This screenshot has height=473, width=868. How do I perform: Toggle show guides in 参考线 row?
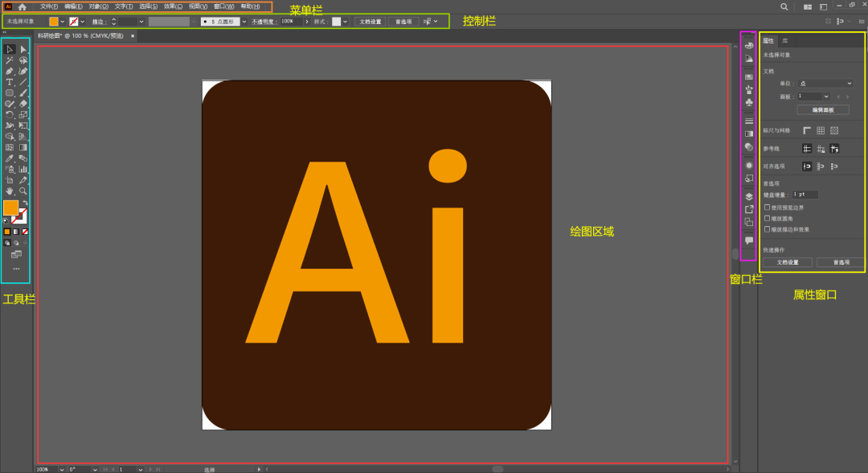(x=807, y=149)
